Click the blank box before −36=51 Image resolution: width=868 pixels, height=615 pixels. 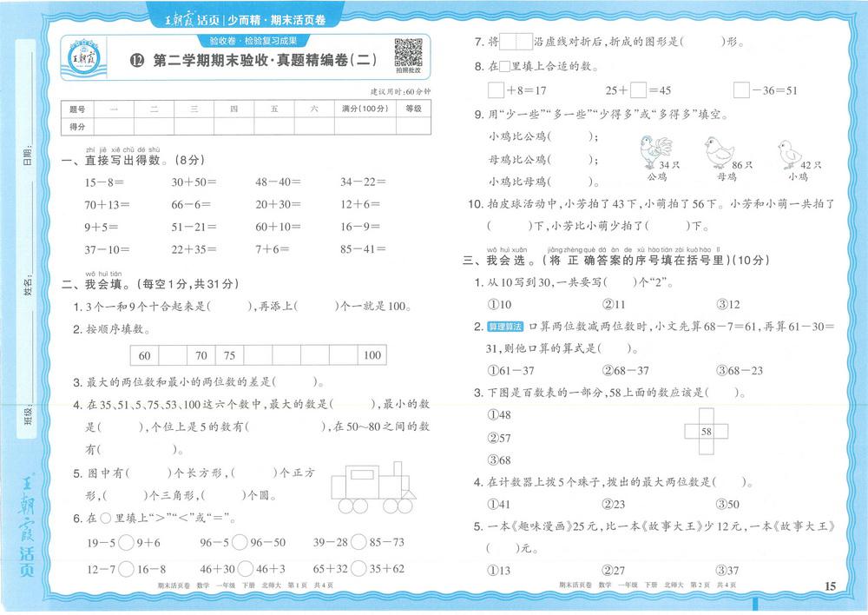click(741, 89)
